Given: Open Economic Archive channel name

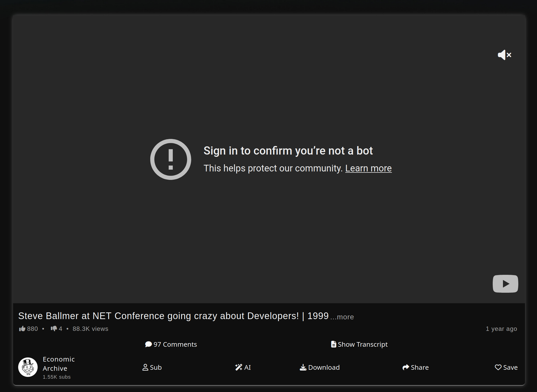Looking at the screenshot, I should pyautogui.click(x=59, y=364).
